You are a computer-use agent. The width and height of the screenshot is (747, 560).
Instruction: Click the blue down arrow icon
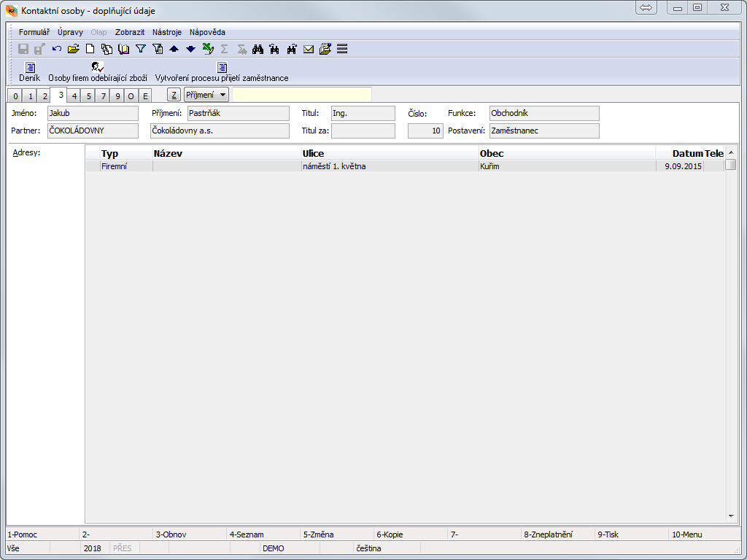click(190, 49)
